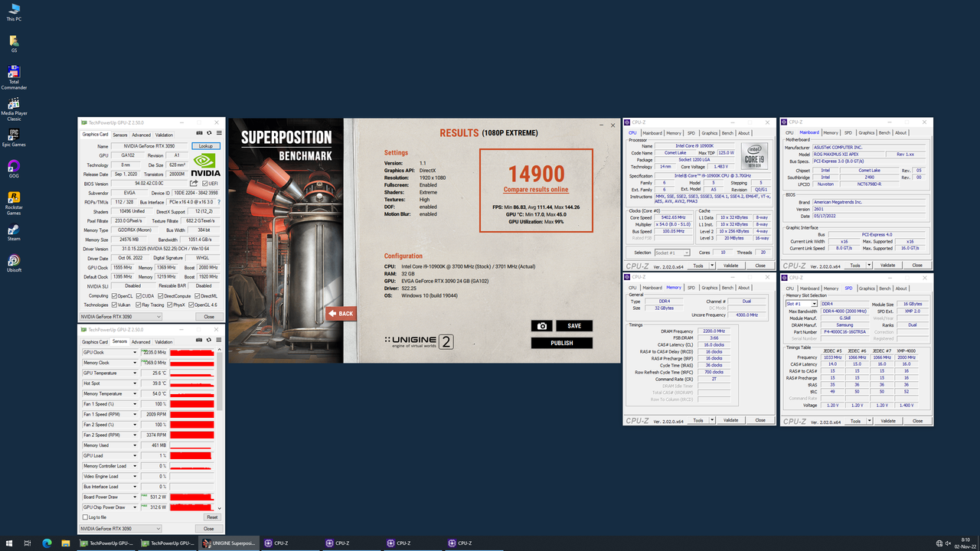The width and height of the screenshot is (980, 551).
Task: Open Mainboard tab in CPU-Z SPD window
Action: coord(809,289)
